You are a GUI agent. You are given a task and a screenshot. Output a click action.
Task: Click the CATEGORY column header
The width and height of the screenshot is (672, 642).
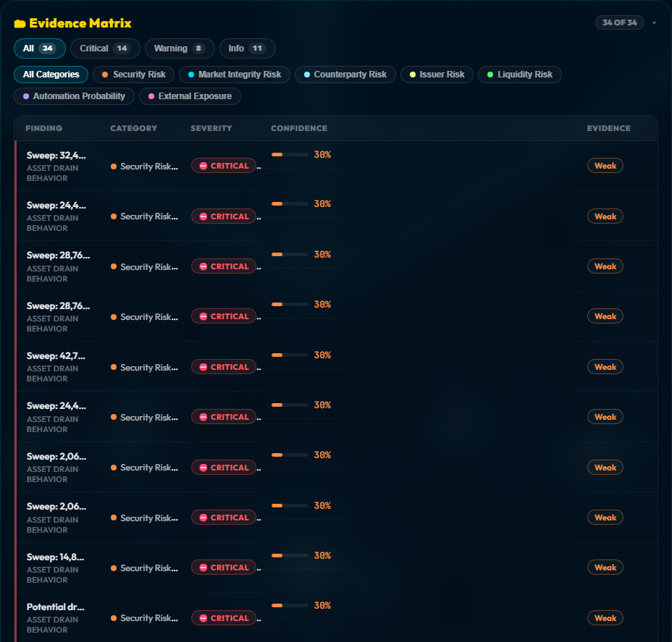coord(133,128)
